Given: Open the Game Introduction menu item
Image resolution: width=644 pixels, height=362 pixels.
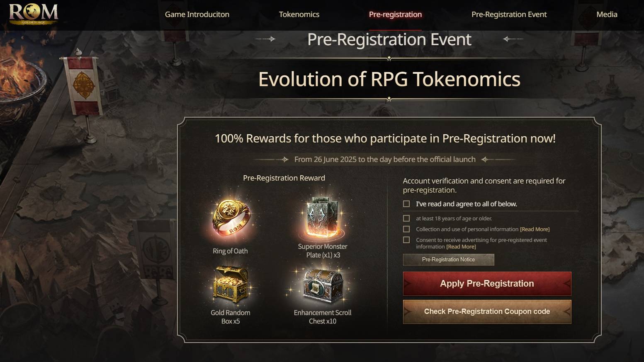Looking at the screenshot, I should click(197, 14).
